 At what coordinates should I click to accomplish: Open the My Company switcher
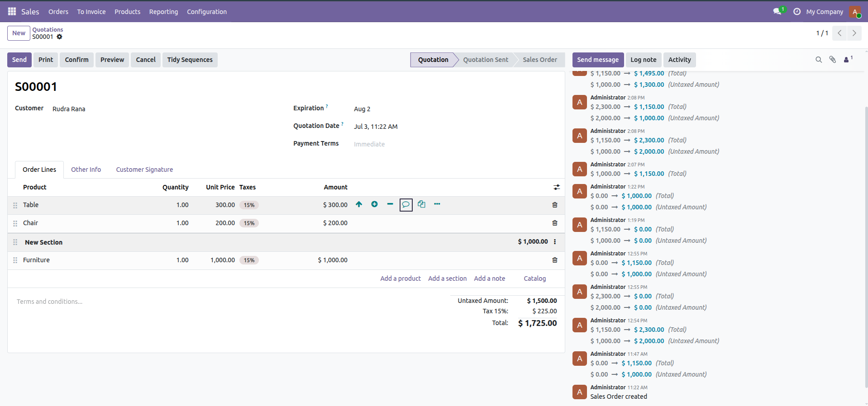825,12
